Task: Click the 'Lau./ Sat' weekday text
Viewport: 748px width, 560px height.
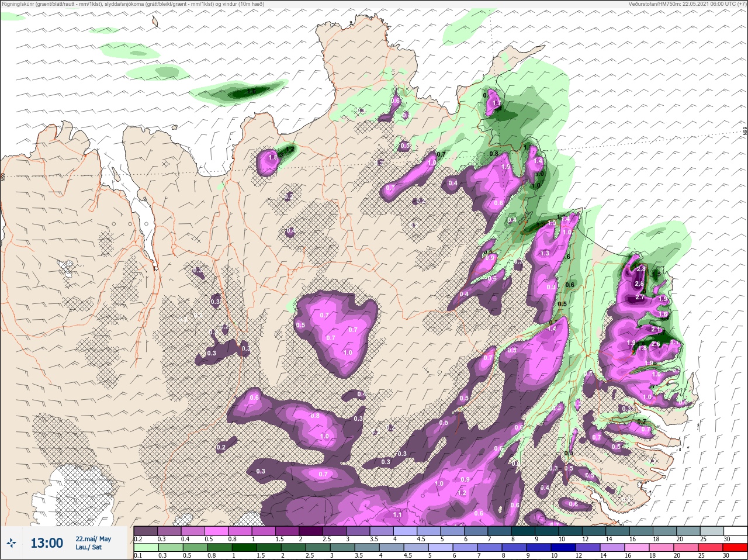Action: point(88,547)
